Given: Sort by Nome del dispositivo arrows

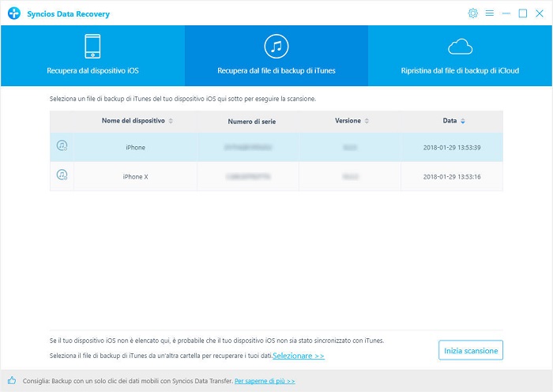Looking at the screenshot, I should click(x=171, y=121).
